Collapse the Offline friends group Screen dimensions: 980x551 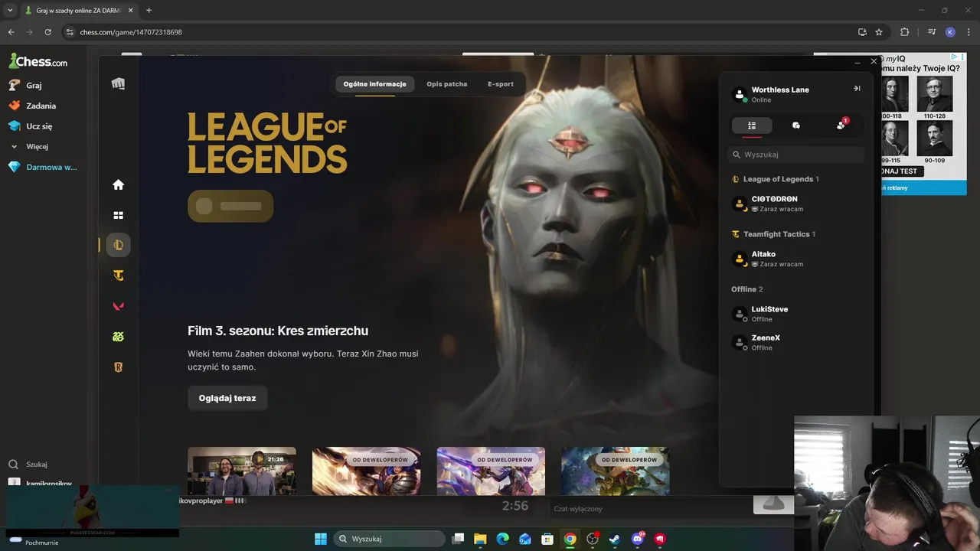747,289
